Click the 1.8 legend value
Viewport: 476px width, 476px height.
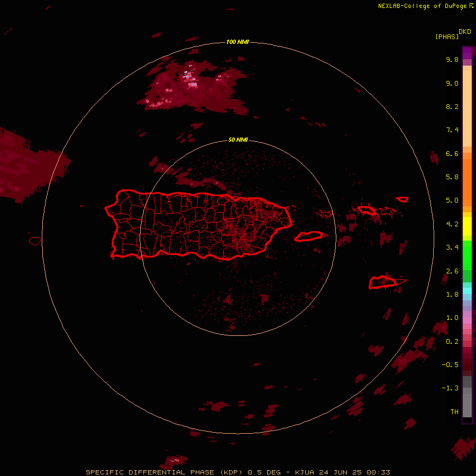(x=452, y=295)
